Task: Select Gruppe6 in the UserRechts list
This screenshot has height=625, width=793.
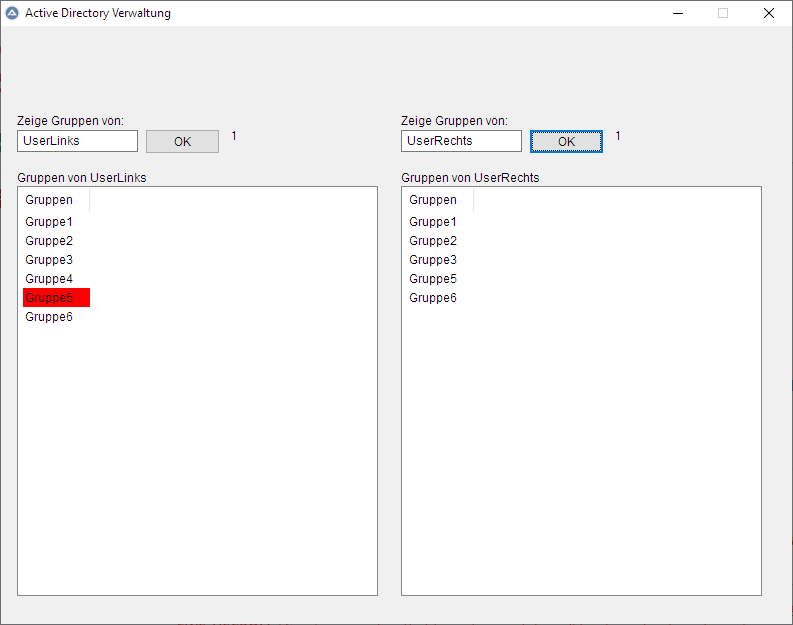Action: pos(433,298)
